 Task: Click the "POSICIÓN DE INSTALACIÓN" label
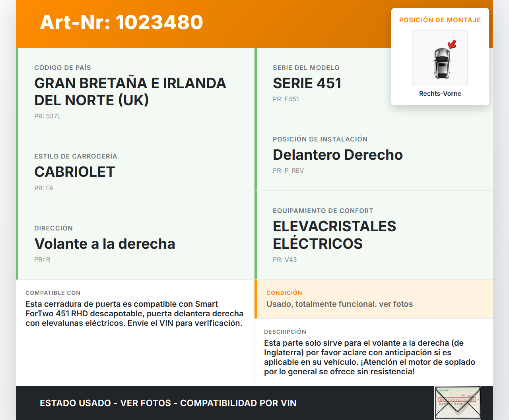point(320,139)
